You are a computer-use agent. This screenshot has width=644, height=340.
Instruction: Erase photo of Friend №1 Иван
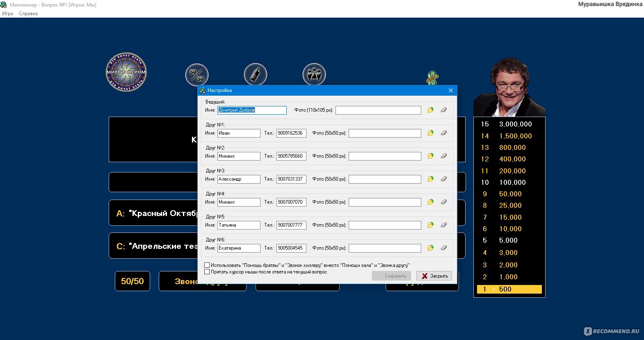[444, 133]
